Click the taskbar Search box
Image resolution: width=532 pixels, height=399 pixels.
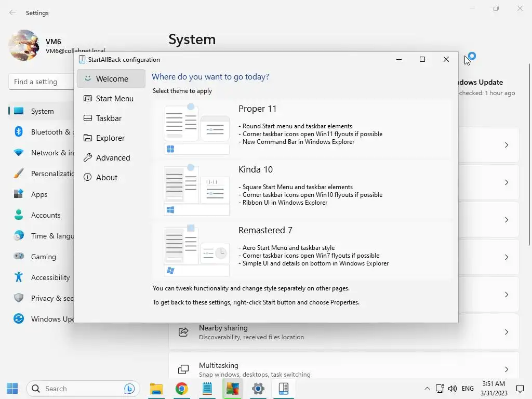(83, 389)
